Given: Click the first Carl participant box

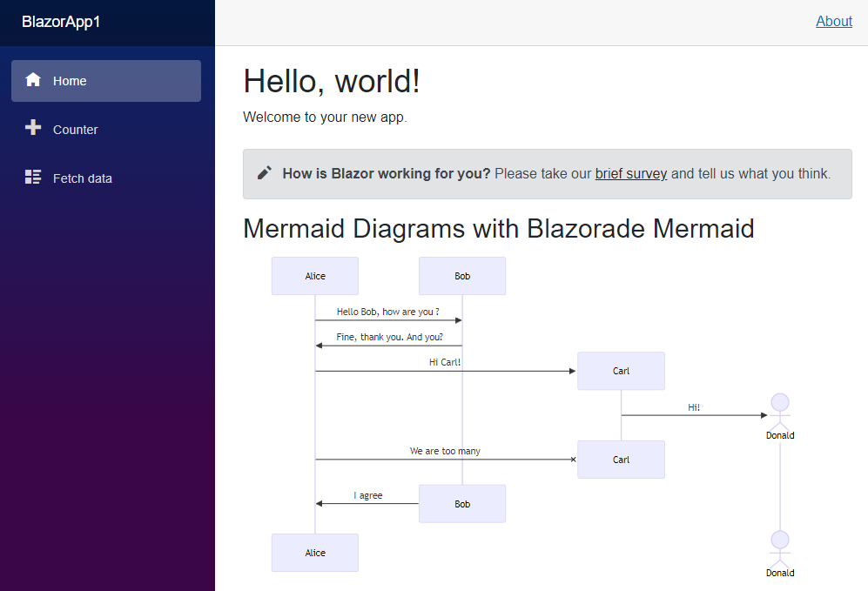Looking at the screenshot, I should [x=621, y=371].
